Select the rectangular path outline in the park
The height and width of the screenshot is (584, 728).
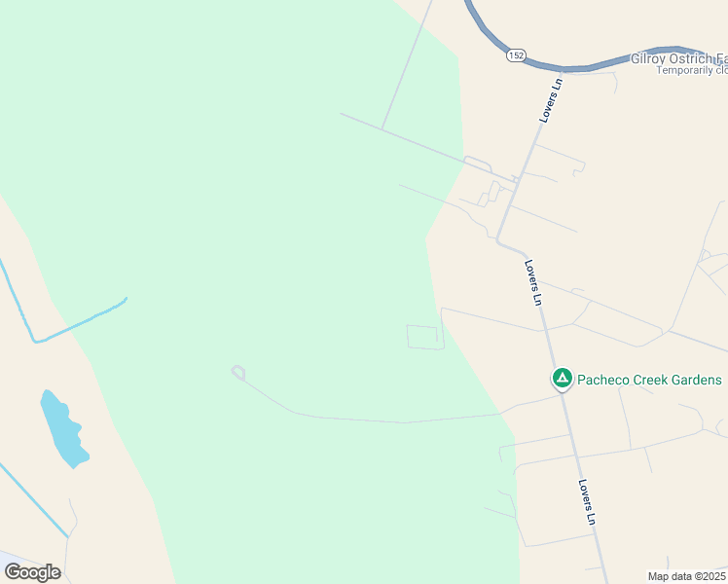point(422,337)
